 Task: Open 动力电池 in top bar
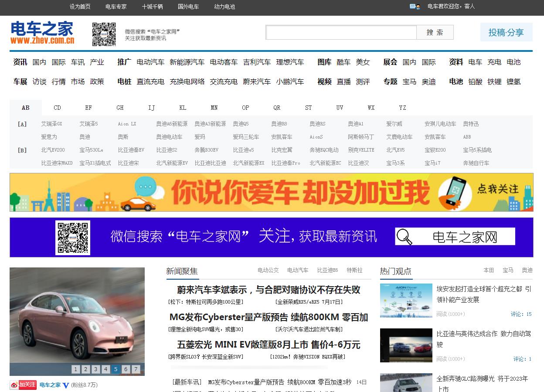[224, 7]
